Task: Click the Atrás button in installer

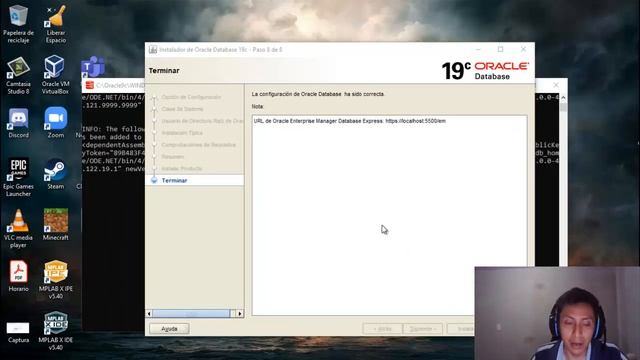Action: [x=382, y=329]
